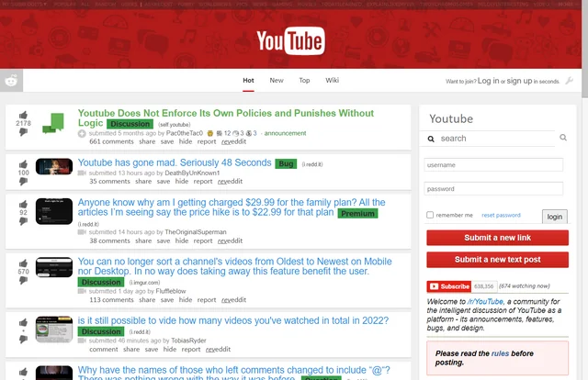Open the 'announcement' link
588x380 pixels.
pyautogui.click(x=285, y=133)
